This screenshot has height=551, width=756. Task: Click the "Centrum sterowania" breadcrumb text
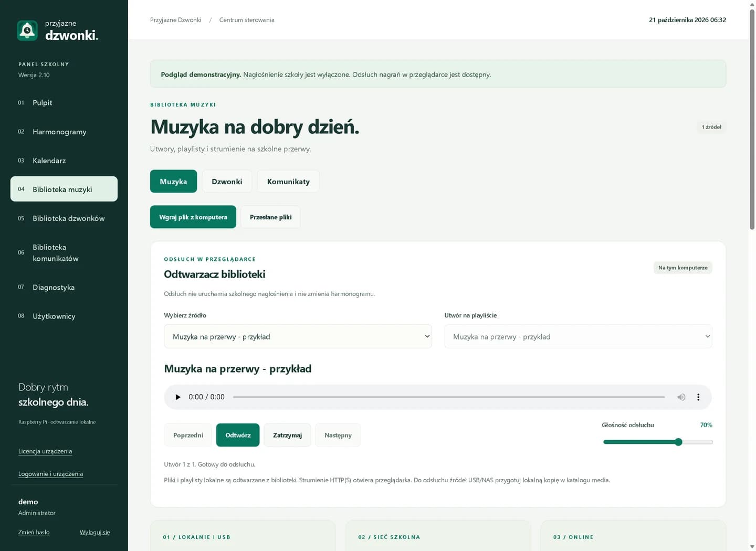click(247, 20)
